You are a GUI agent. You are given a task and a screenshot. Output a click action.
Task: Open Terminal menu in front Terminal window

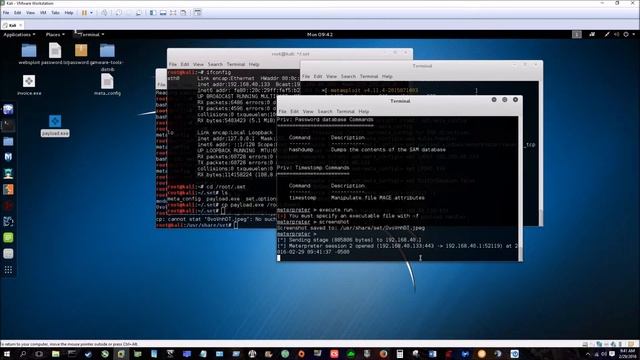[345, 111]
